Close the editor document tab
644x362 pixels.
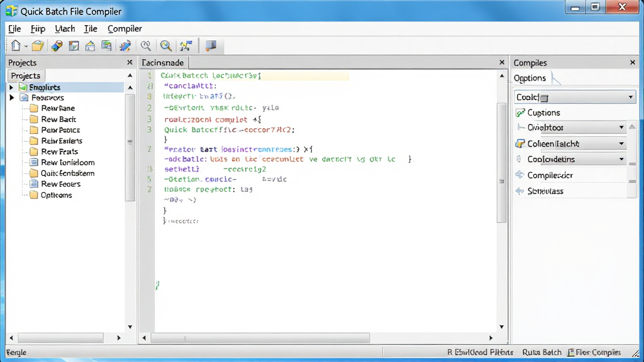coord(501,62)
